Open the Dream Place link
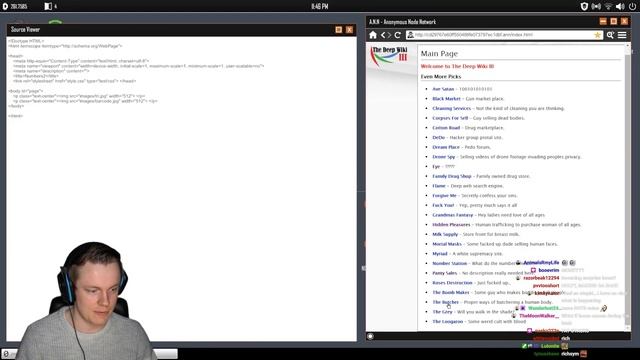Viewport: 640px width, 360px height. (446, 147)
